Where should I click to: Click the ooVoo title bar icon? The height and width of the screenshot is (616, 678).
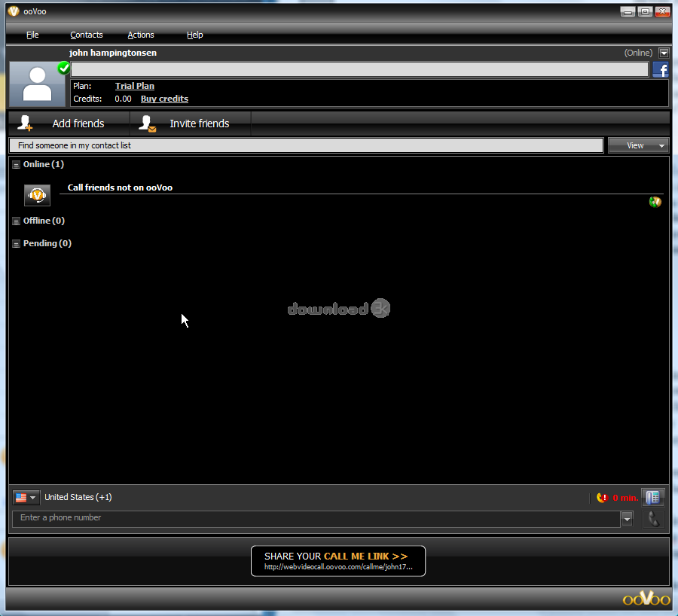14,11
